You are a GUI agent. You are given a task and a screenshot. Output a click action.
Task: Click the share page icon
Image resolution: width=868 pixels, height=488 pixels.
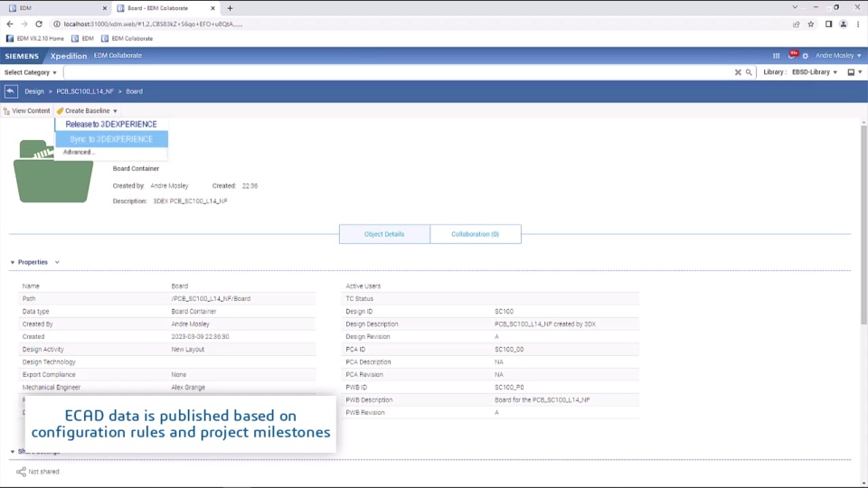point(796,23)
